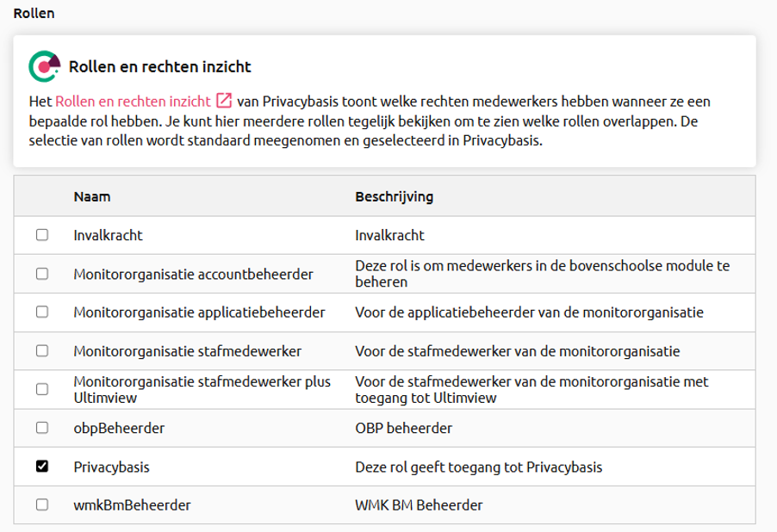Enable the obpBeheerder role checkbox
The width and height of the screenshot is (777, 532).
coord(41,428)
